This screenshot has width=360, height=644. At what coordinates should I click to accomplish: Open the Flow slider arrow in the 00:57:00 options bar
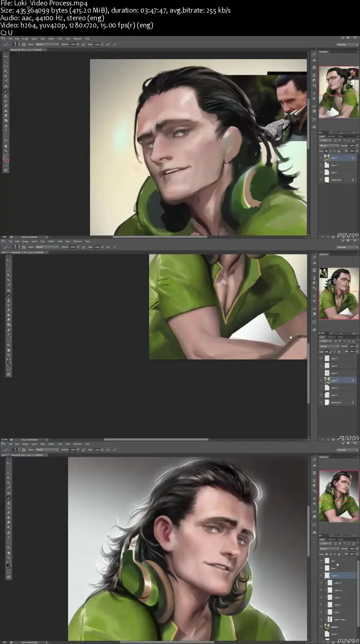[x=102, y=45]
